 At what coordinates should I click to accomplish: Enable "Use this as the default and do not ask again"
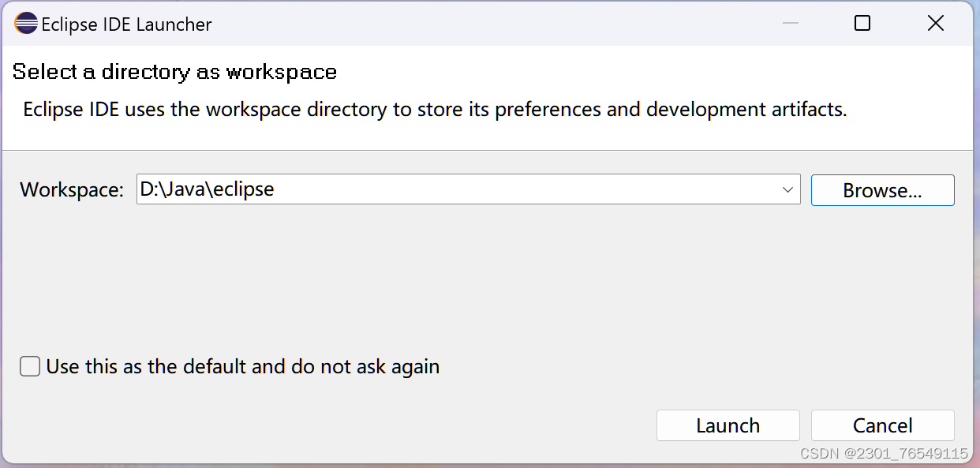pos(29,366)
